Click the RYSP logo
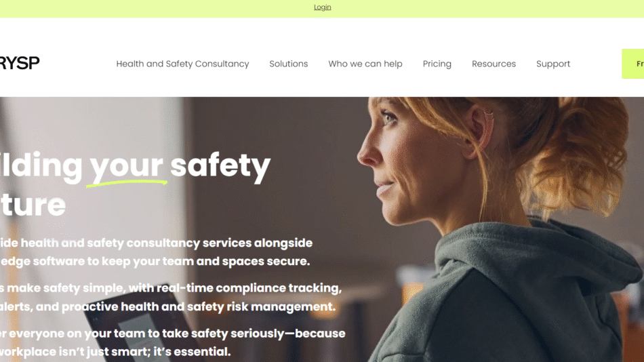The height and width of the screenshot is (362, 644). [x=19, y=63]
